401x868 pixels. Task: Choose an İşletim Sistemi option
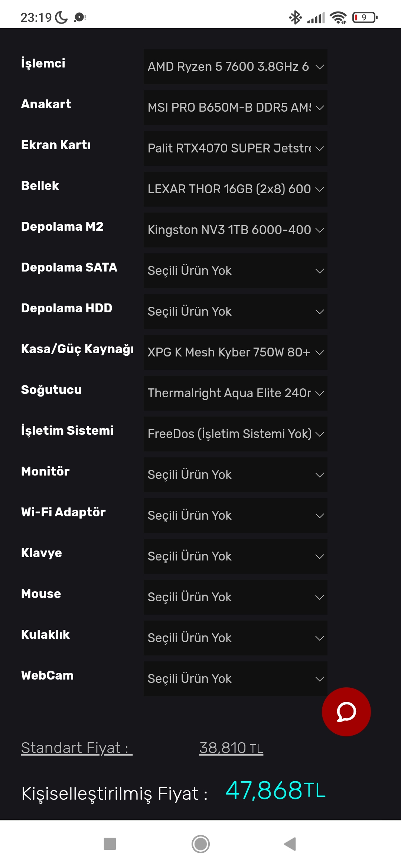pos(235,434)
